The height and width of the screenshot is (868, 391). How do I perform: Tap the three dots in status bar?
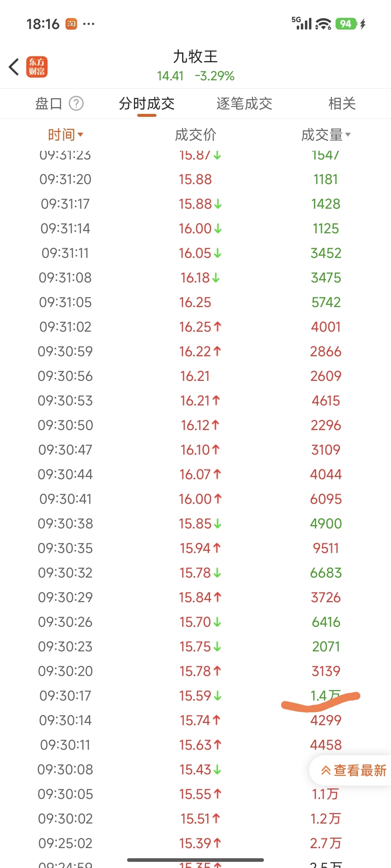coord(89,24)
